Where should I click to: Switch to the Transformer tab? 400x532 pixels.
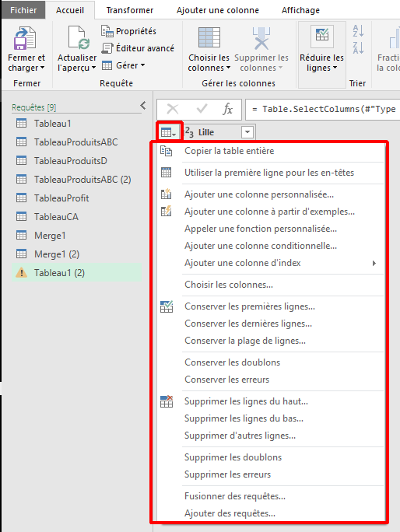(x=130, y=10)
